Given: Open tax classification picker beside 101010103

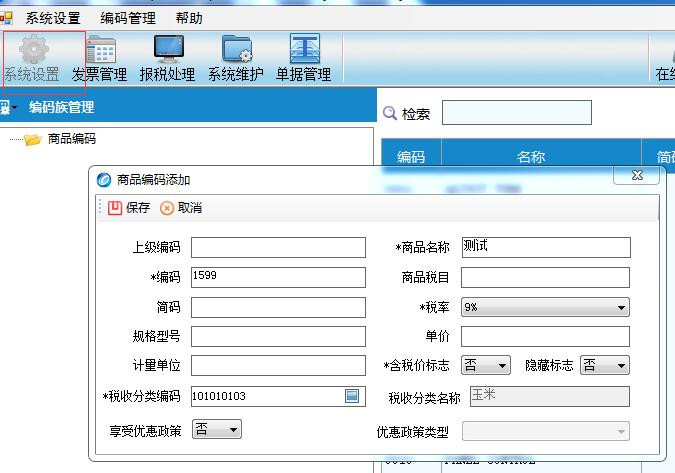Looking at the screenshot, I should point(352,396).
